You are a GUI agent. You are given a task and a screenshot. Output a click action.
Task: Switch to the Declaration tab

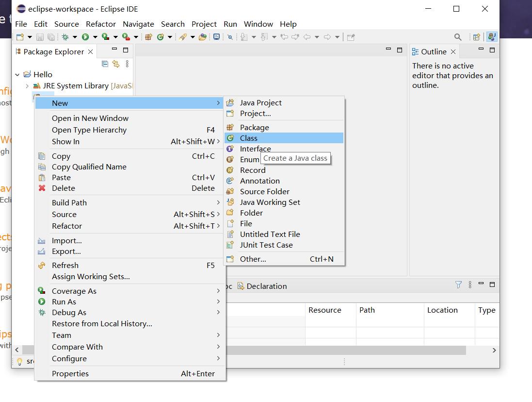pos(262,286)
